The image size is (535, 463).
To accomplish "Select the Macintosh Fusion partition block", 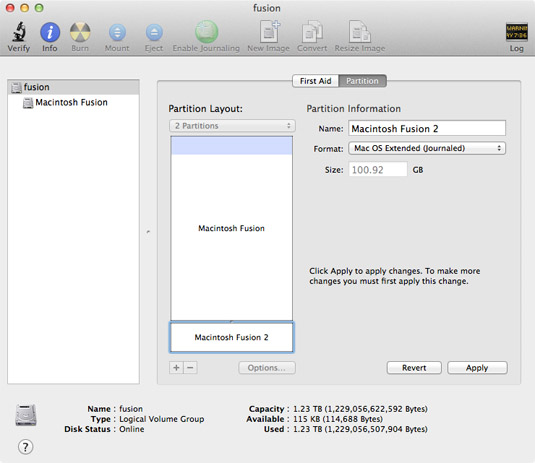I will click(232, 228).
